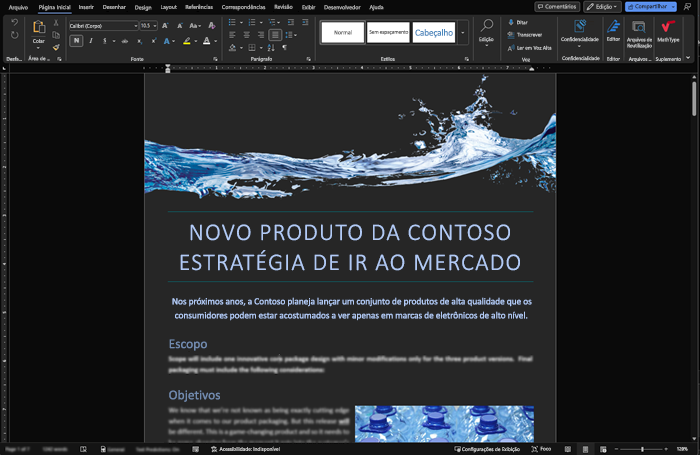
Task: Apply the Normal style
Action: [x=343, y=33]
